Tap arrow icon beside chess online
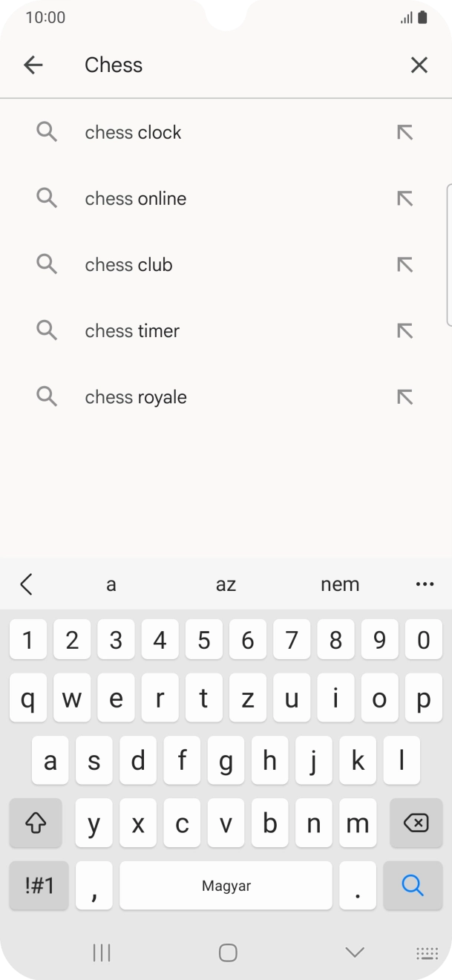Viewport: 452px width, 980px height. coord(404,198)
